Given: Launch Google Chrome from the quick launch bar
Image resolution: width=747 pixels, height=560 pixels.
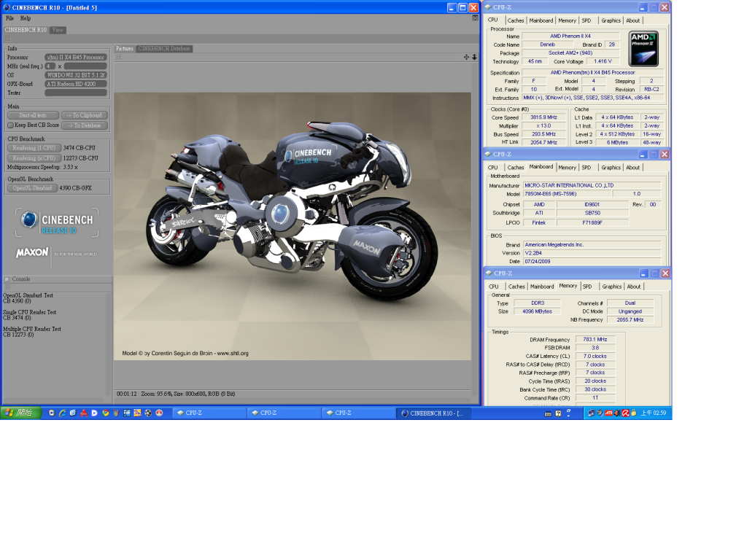Looking at the screenshot, I should [105, 413].
